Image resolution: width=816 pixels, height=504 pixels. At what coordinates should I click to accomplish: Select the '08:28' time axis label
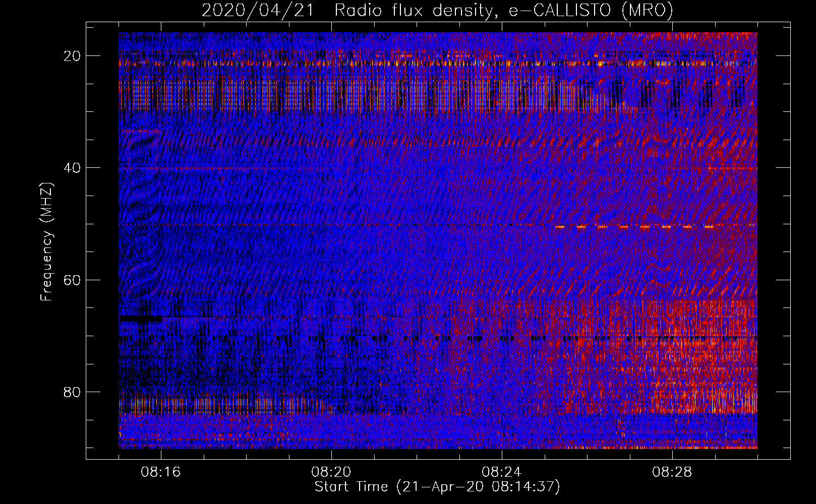[672, 472]
